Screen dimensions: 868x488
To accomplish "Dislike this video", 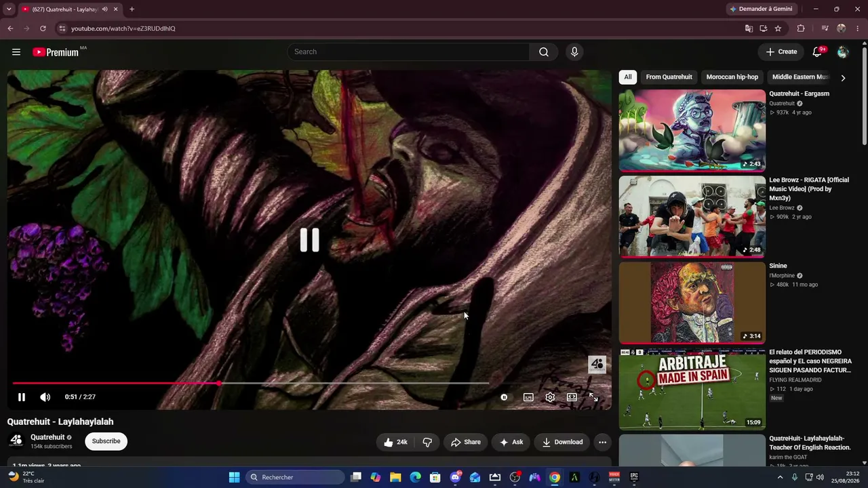I will coord(427,443).
